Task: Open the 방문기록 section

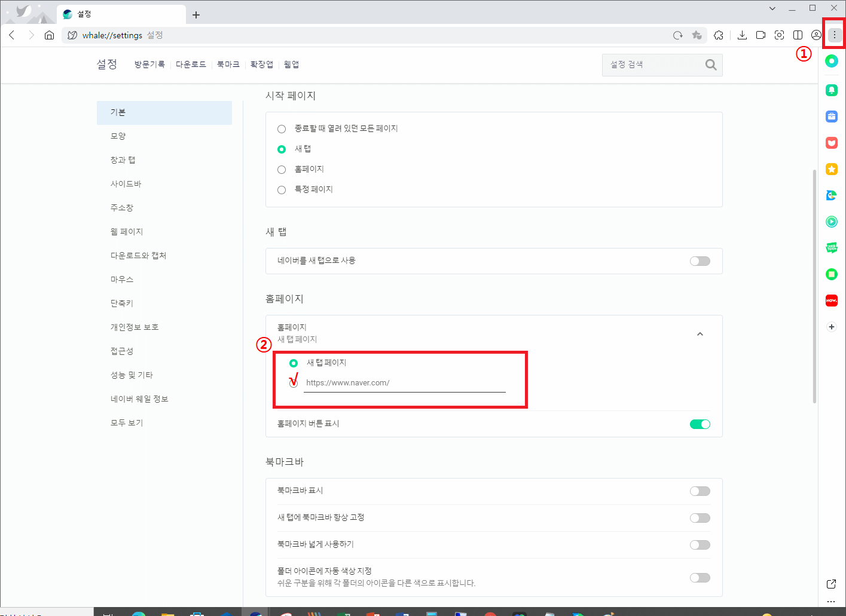Action: coord(149,64)
